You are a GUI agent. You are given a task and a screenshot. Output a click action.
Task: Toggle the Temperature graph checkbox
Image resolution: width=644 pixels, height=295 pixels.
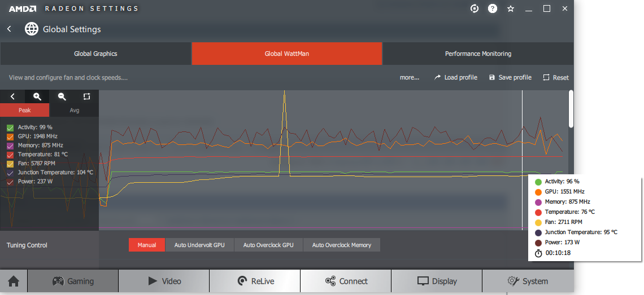pos(10,155)
